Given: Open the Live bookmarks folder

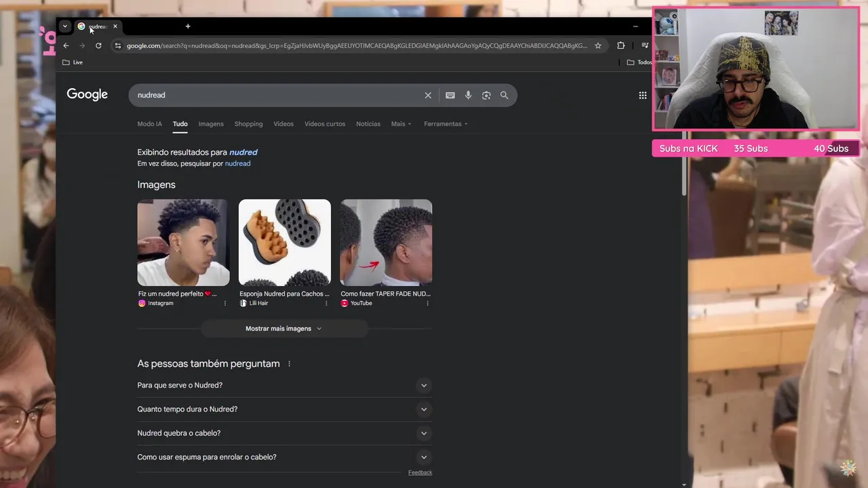Looking at the screenshot, I should pyautogui.click(x=73, y=62).
